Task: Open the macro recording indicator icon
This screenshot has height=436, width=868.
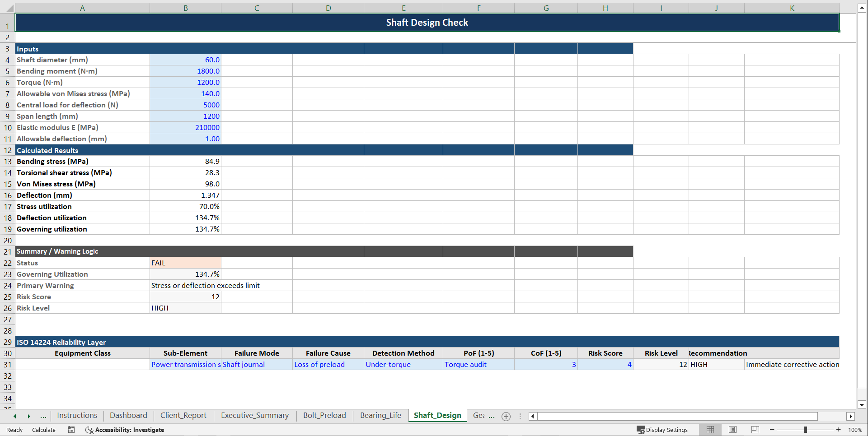Action: coord(71,430)
